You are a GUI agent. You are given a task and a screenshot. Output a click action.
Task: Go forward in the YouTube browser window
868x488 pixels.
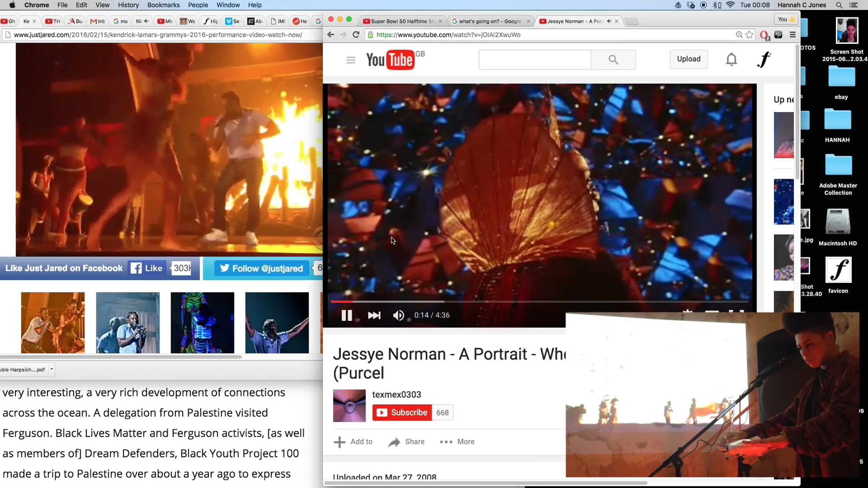pos(343,35)
